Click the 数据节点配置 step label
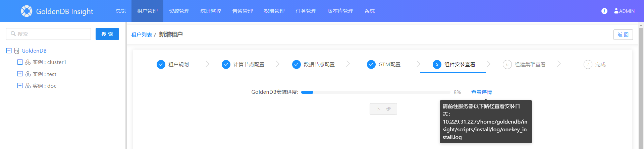This screenshot has width=644, height=149. point(319,64)
